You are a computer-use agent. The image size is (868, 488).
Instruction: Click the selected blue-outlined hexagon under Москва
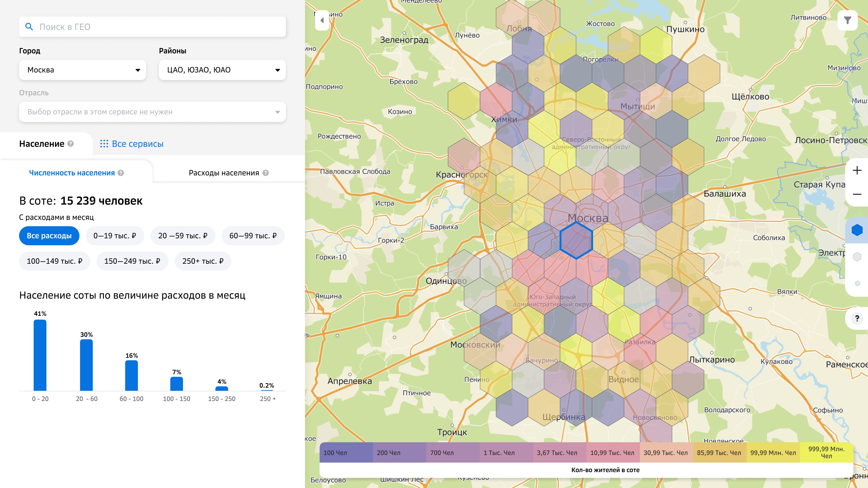point(576,240)
